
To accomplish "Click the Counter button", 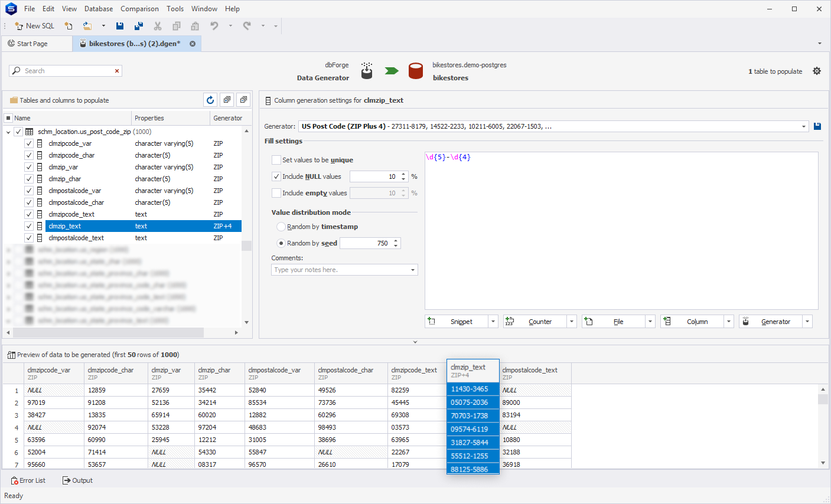I will tap(535, 322).
